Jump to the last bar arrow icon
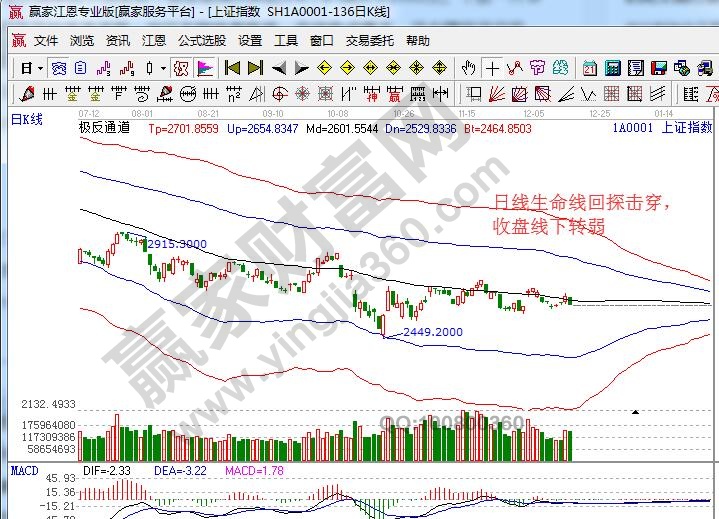This screenshot has width=719, height=519. click(255, 68)
